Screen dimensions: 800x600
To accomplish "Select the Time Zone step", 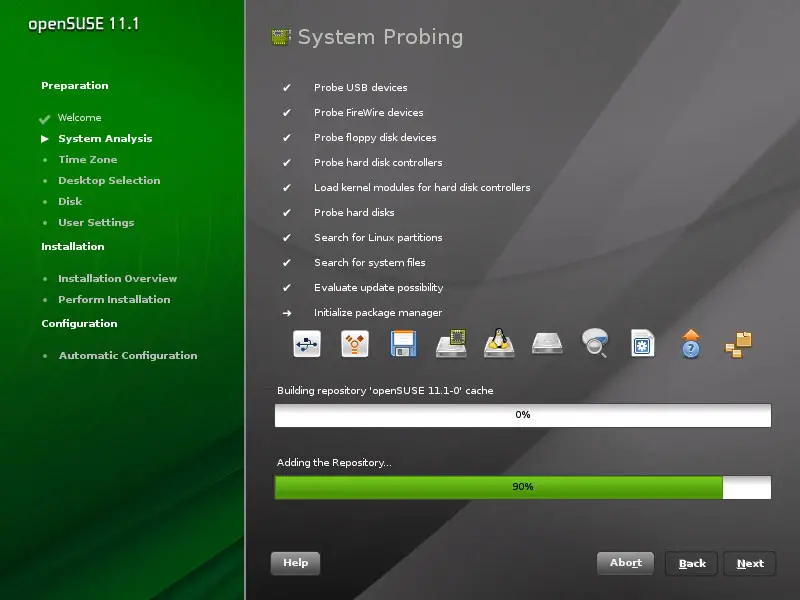I will pyautogui.click(x=88, y=160).
